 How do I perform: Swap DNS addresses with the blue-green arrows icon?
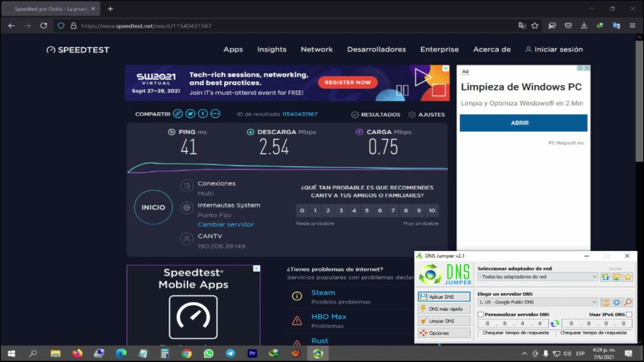coord(554,324)
